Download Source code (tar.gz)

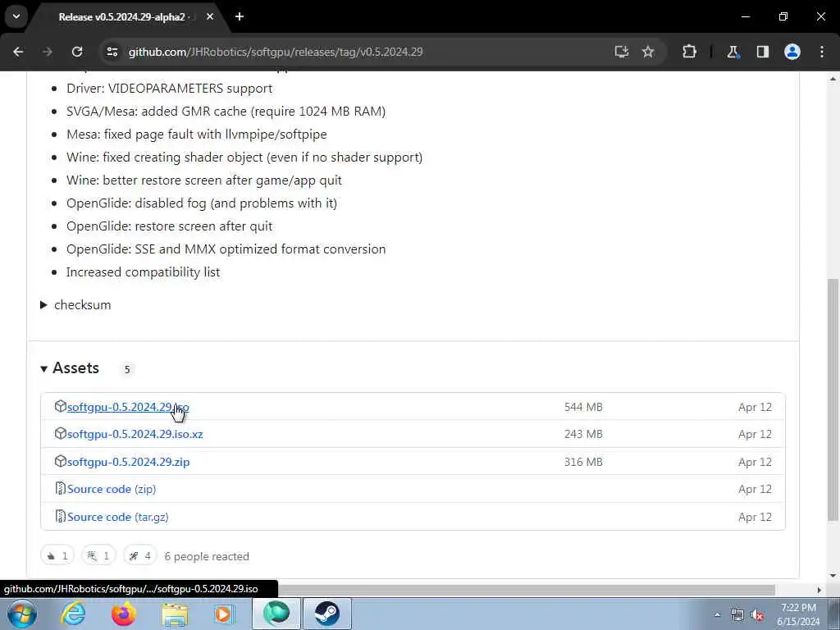coord(118,517)
